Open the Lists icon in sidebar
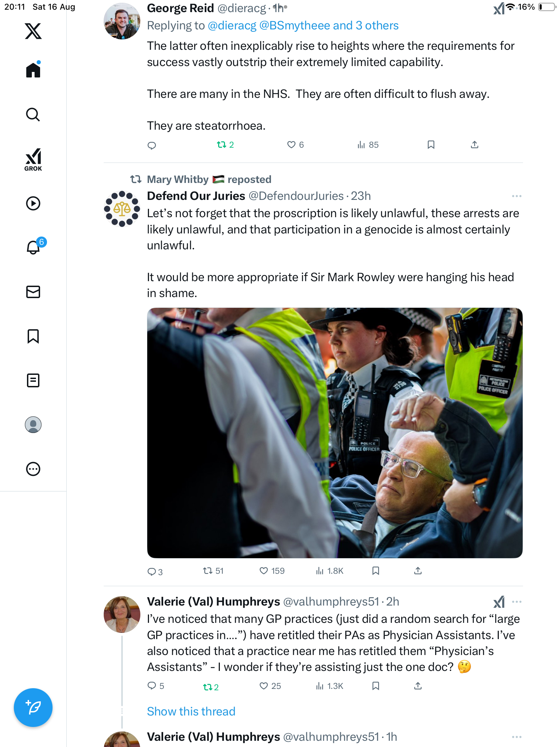This screenshot has height=747, width=560. click(33, 380)
